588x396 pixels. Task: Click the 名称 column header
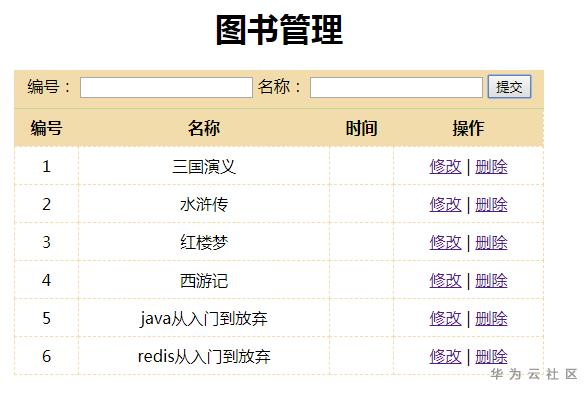click(x=204, y=128)
